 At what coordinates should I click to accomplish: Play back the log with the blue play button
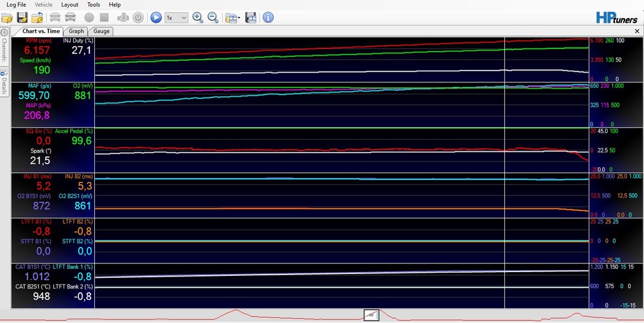156,18
